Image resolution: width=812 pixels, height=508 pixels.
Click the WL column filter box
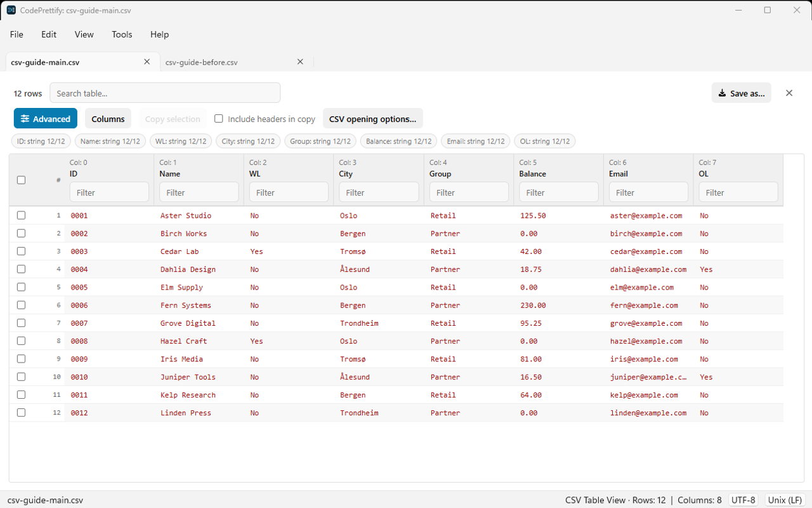click(x=289, y=192)
